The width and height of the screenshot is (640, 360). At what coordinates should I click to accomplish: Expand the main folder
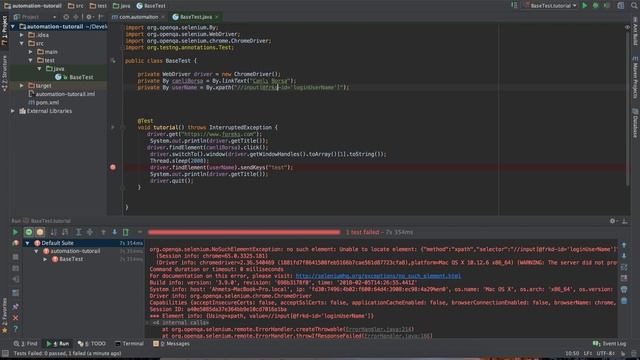tap(31, 52)
